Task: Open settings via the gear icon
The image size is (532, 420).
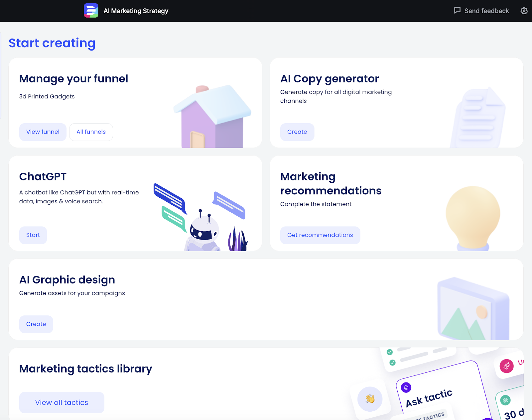Action: [x=524, y=11]
